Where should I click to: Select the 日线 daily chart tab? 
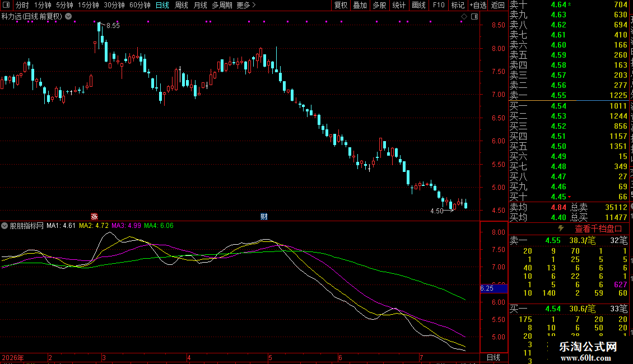pos(162,5)
